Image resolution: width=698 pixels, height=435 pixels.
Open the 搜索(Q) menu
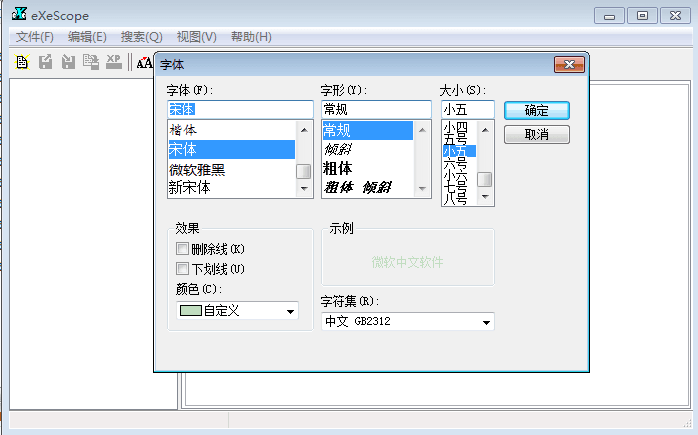(x=141, y=37)
